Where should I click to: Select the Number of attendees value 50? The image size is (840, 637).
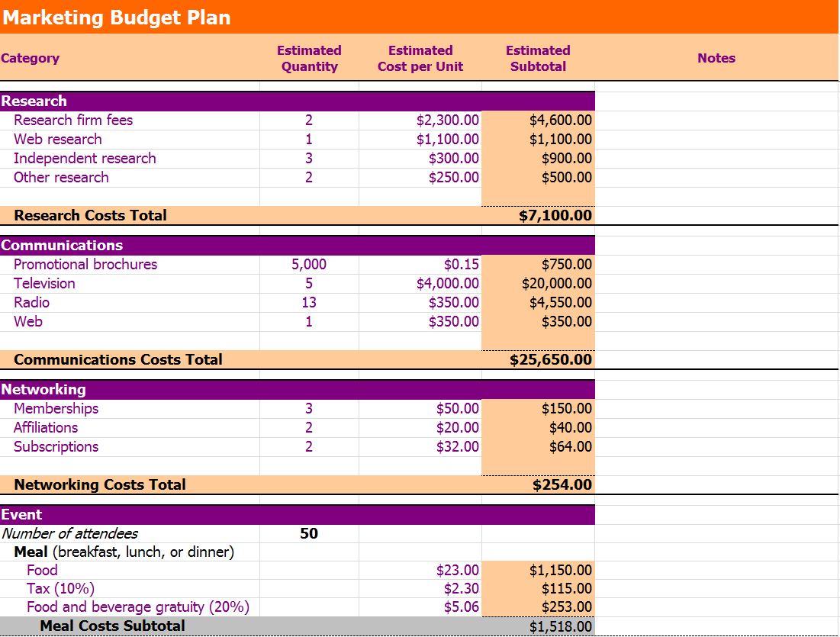[x=308, y=533]
